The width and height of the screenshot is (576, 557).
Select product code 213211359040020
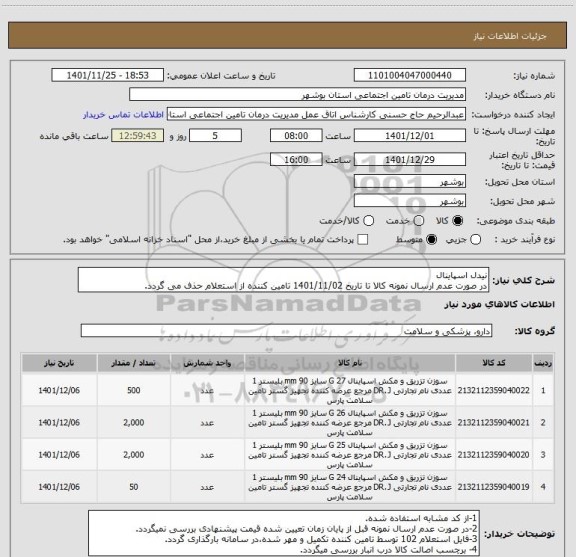(494, 455)
